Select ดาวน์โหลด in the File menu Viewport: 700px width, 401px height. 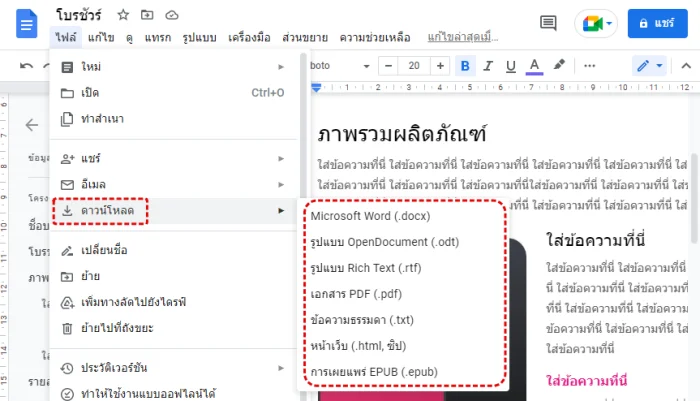(x=173, y=210)
